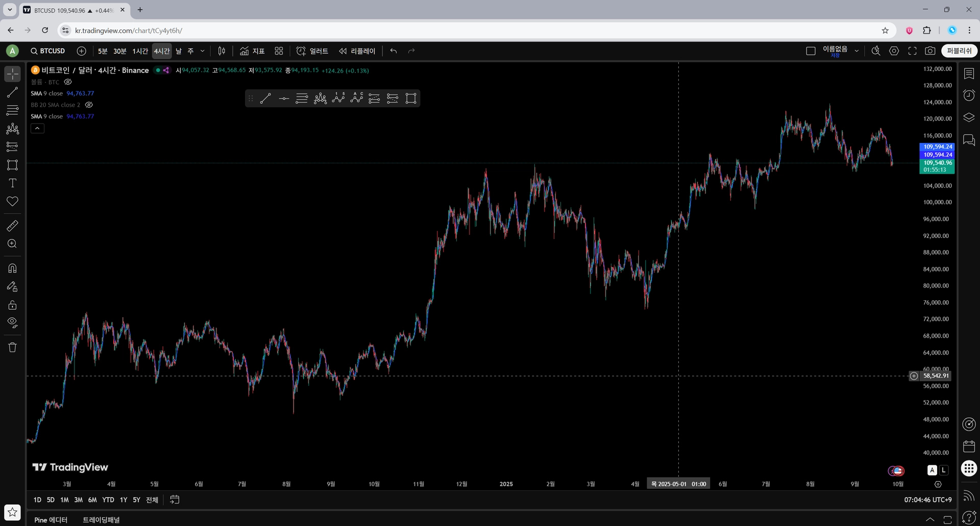Open the news feed broadcast icon
The width and height of the screenshot is (980, 526).
point(969,495)
